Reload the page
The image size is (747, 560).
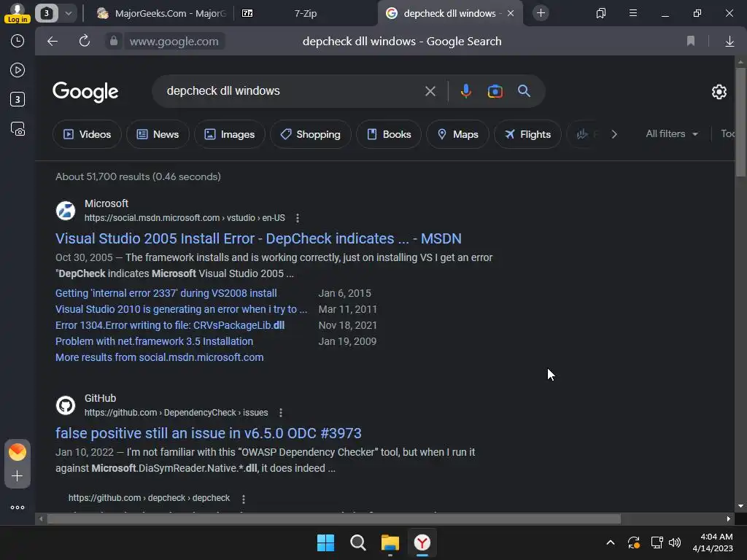(85, 42)
